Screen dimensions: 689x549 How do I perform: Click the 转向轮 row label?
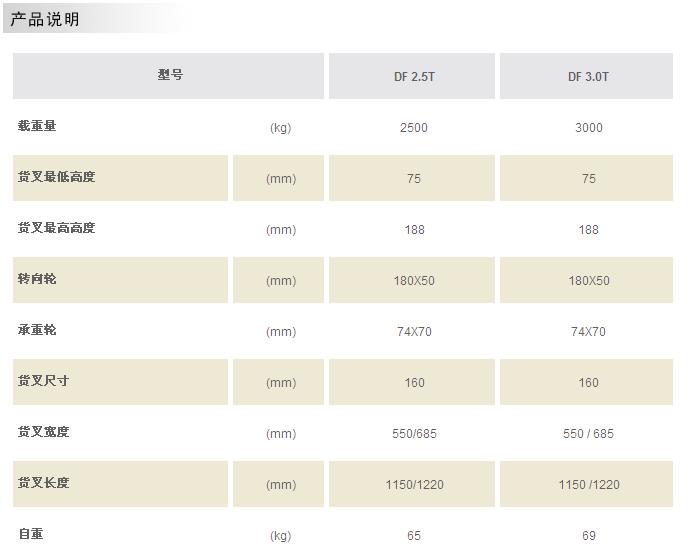click(x=37, y=279)
